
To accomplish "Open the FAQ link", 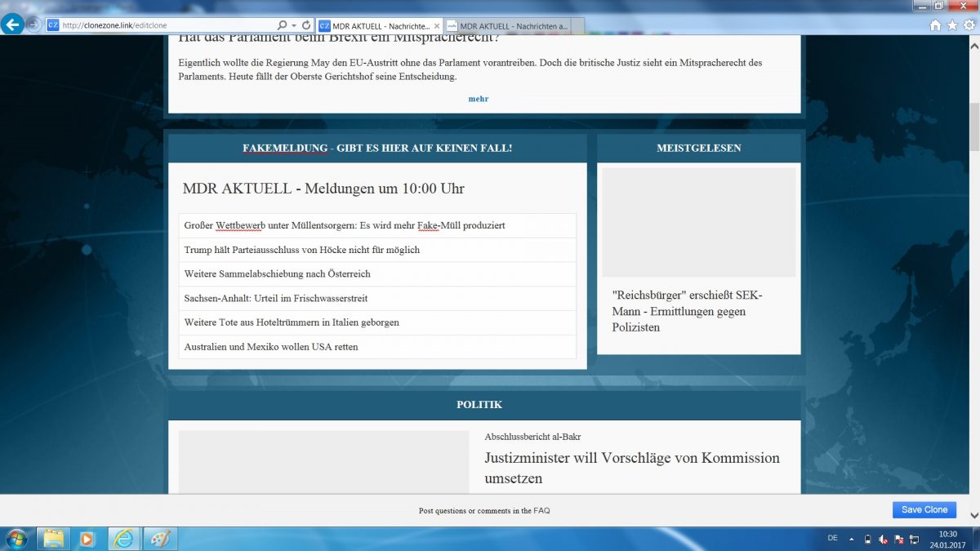I will [541, 511].
